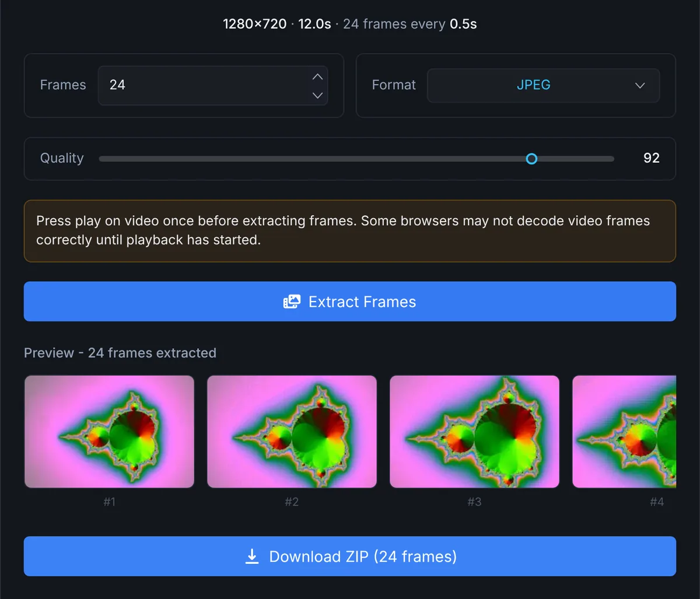Select frame #3 thumbnail
This screenshot has height=599, width=700.
pyautogui.click(x=474, y=432)
